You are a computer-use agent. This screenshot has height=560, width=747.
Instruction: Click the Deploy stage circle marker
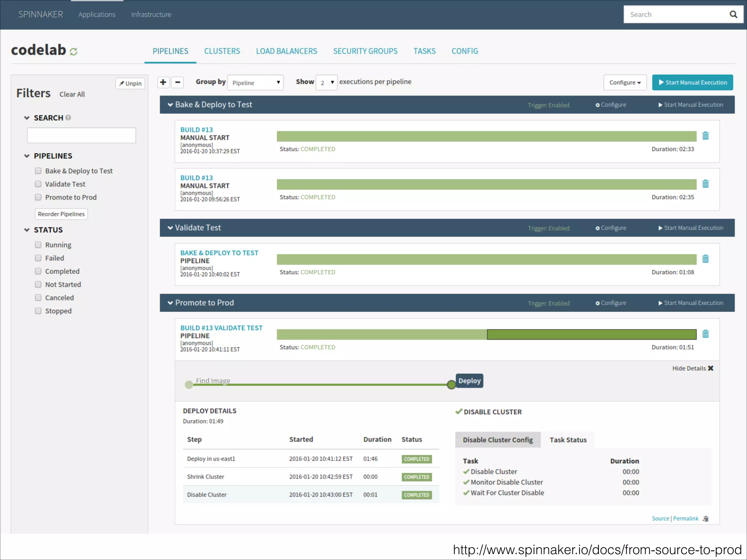(451, 385)
